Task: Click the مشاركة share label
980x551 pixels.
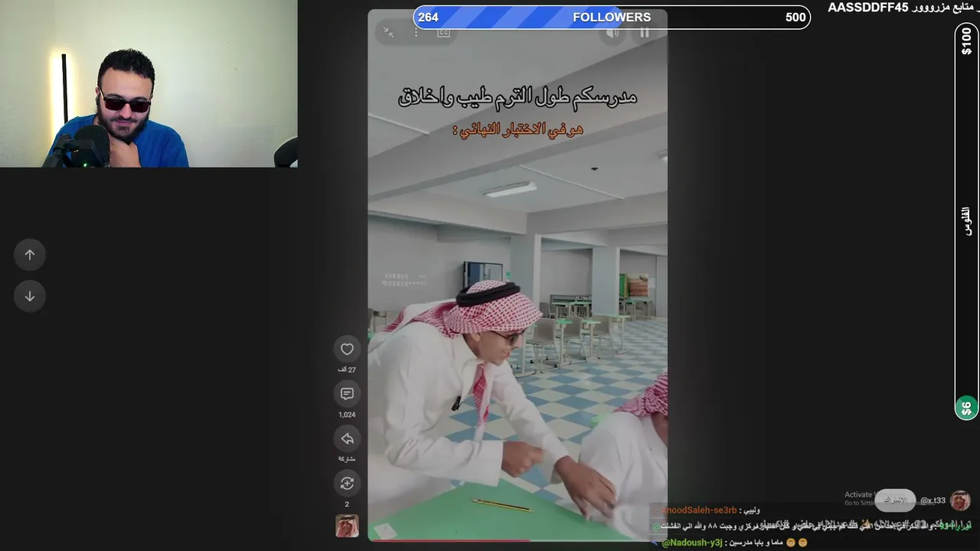Action: coord(347,459)
